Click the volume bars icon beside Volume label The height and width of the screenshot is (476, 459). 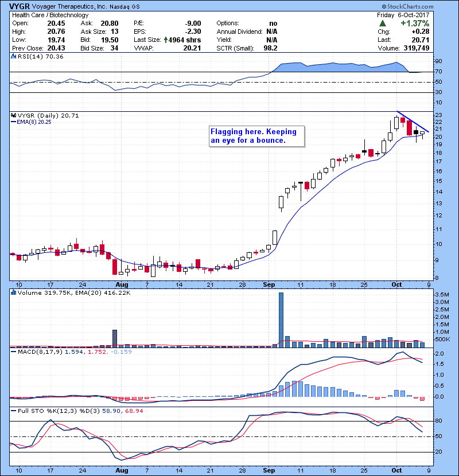pos(13,292)
